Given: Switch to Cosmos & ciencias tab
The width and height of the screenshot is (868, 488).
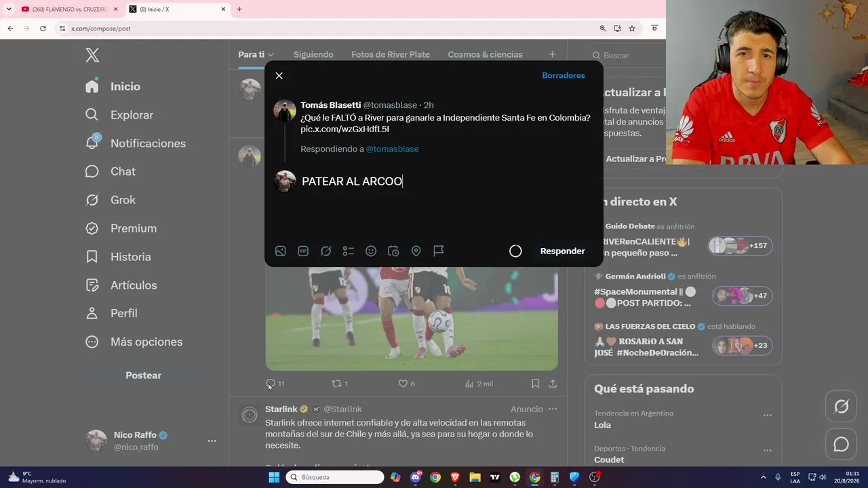Looking at the screenshot, I should 485,55.
